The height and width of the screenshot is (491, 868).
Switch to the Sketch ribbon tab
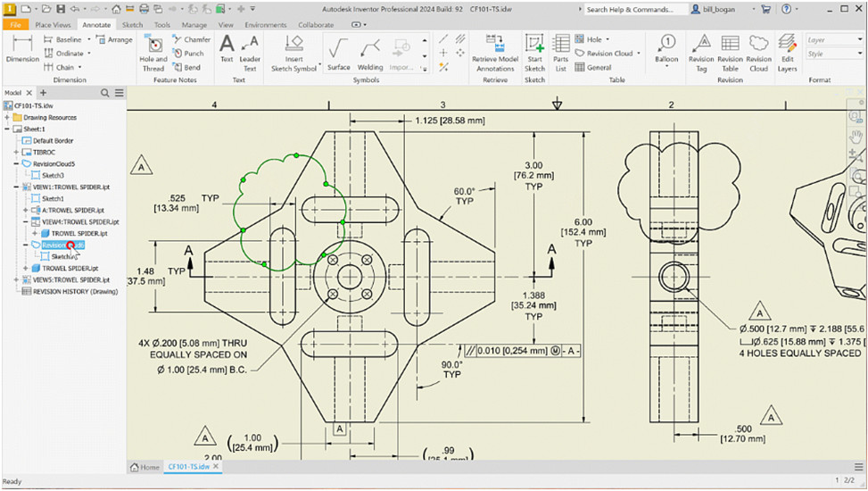click(132, 25)
